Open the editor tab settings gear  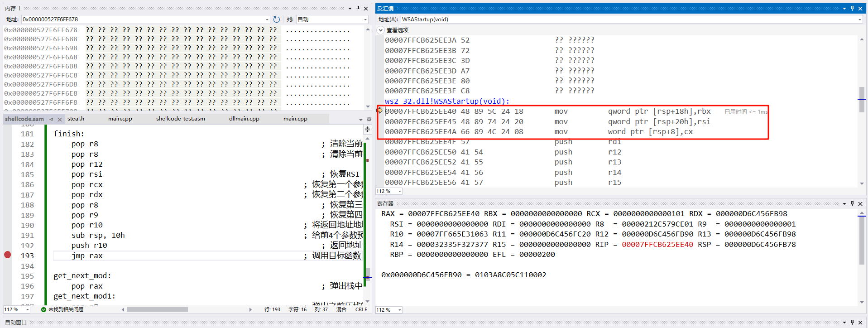click(369, 119)
